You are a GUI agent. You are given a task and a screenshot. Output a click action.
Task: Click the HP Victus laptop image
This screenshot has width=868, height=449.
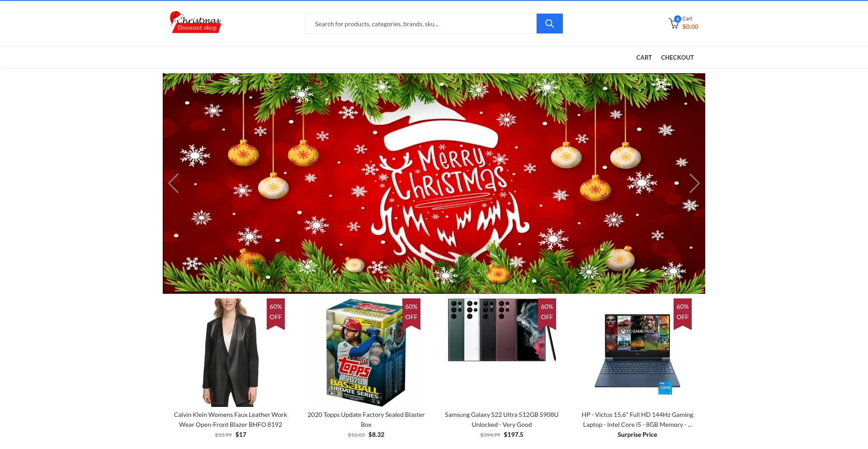pos(637,354)
